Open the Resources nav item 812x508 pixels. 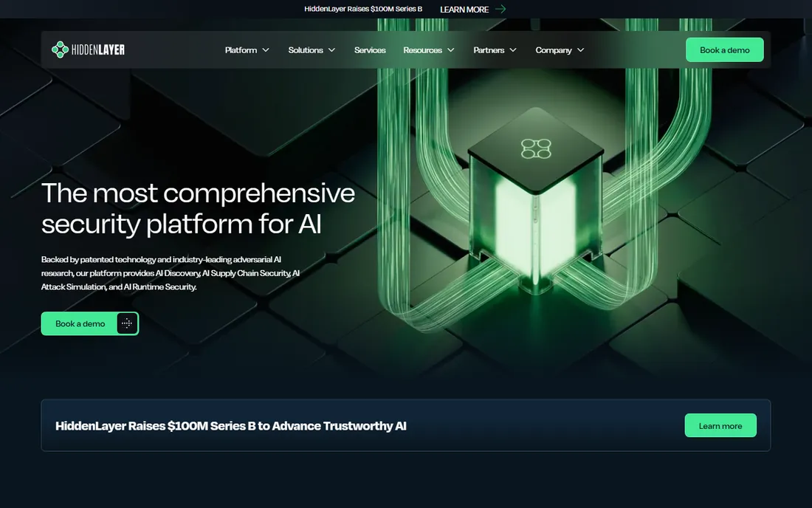point(422,50)
